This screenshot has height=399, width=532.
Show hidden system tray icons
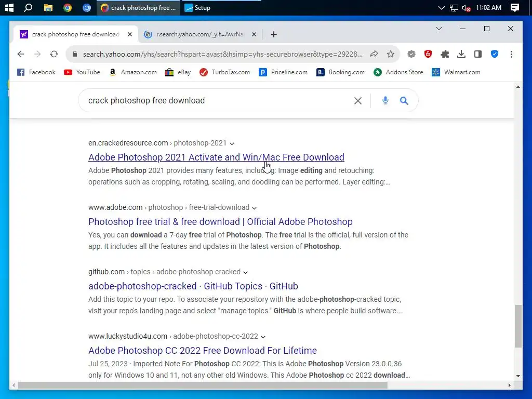441,7
